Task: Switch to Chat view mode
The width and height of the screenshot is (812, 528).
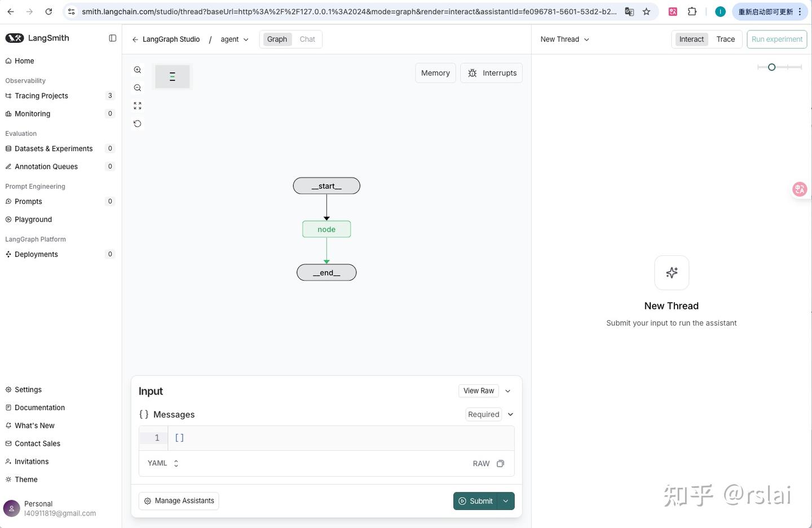Action: 307,39
